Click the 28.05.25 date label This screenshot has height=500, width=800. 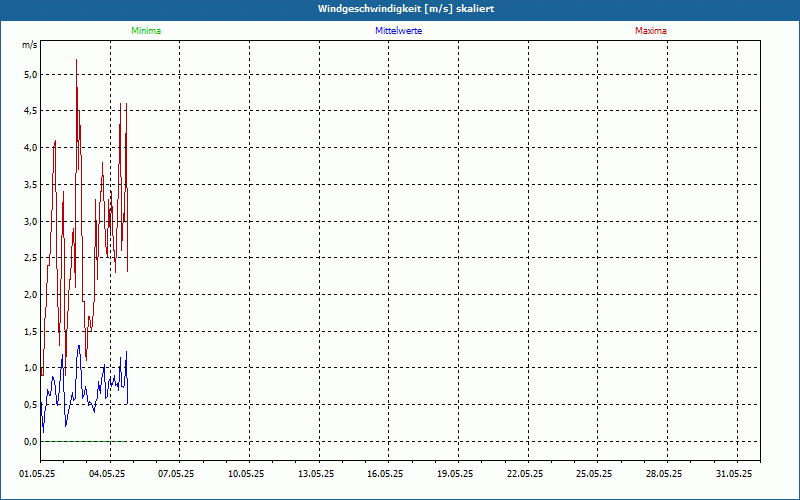coord(664,474)
